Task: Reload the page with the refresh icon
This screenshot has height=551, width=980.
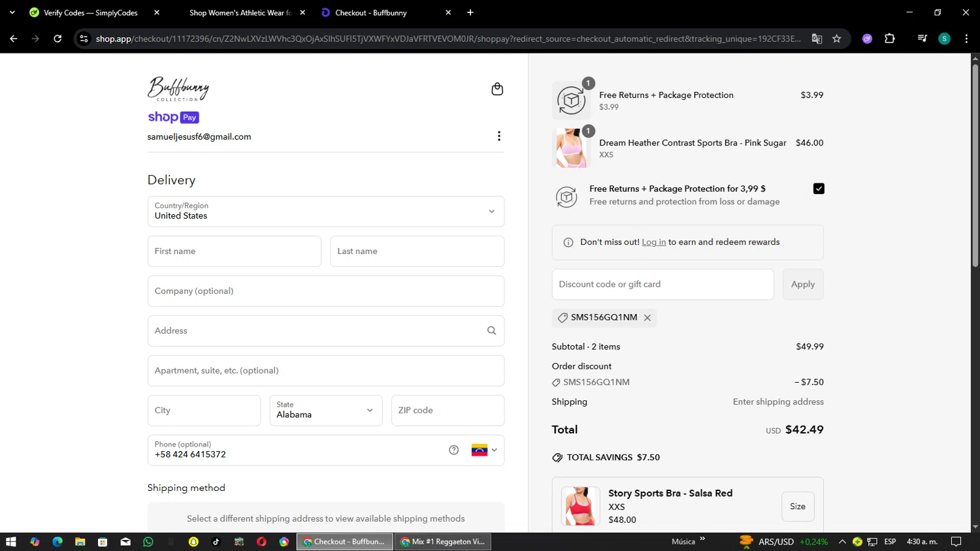Action: point(57,39)
